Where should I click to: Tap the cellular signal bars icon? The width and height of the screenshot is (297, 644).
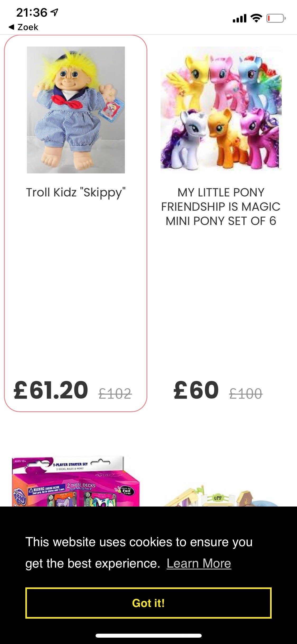(239, 18)
